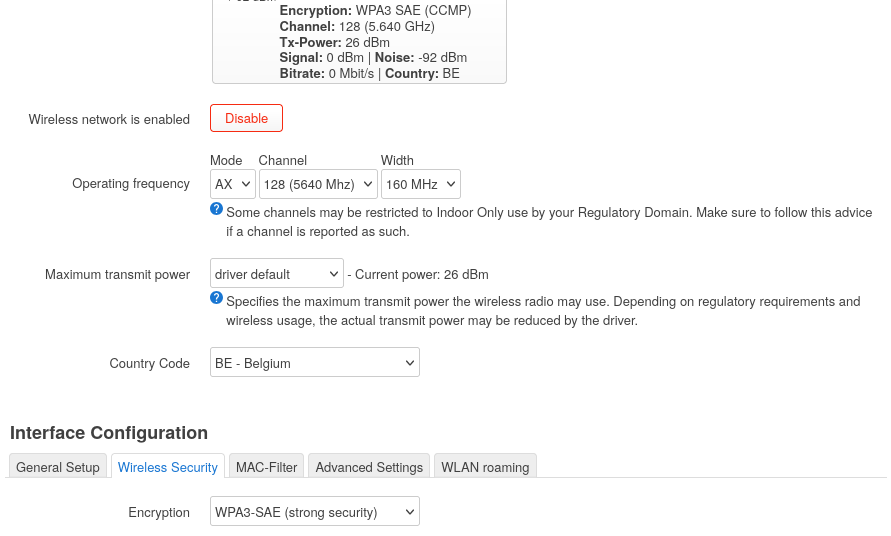
Task: Click the 'Wireless network is enabled' label
Action: coord(109,119)
